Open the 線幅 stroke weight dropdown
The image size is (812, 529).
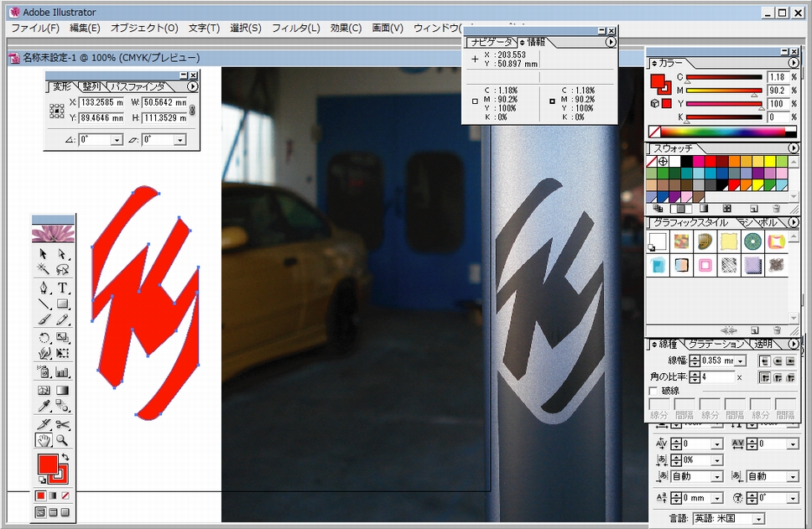741,360
